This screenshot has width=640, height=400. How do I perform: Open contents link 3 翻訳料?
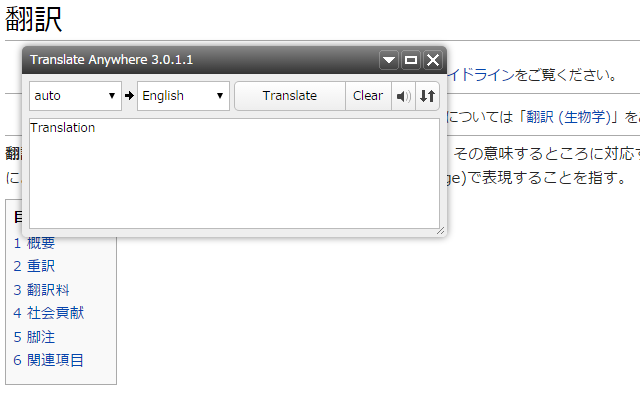click(x=41, y=290)
